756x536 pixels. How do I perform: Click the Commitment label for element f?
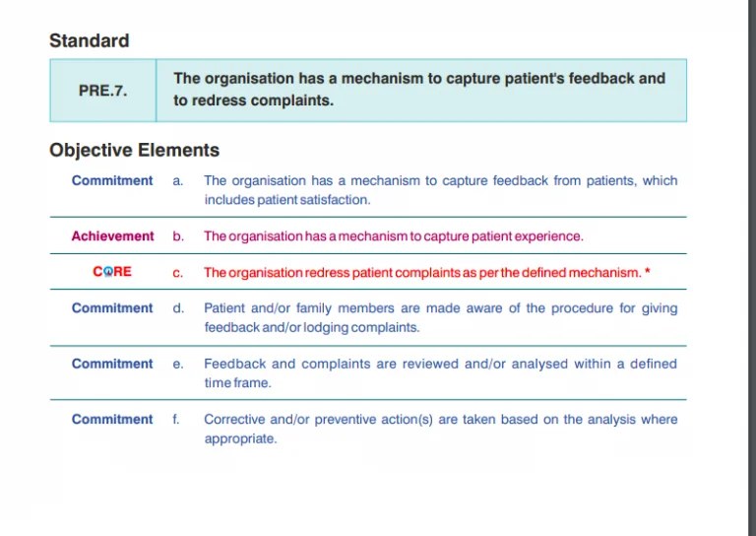(x=112, y=419)
